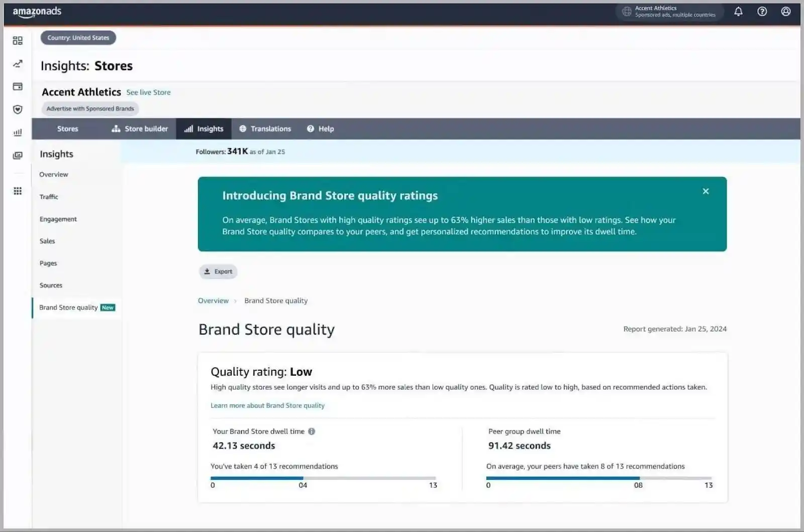
Task: Open Learn more about Brand Store quality link
Action: coord(267,405)
